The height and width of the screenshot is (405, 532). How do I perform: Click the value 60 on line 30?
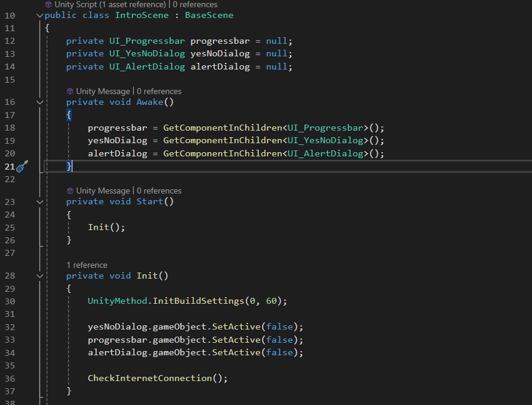point(272,301)
